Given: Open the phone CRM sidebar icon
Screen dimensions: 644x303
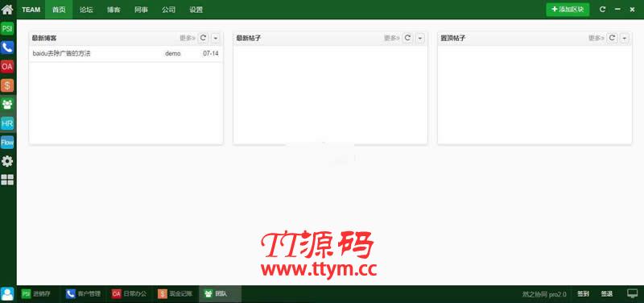Looking at the screenshot, I should 7,48.
